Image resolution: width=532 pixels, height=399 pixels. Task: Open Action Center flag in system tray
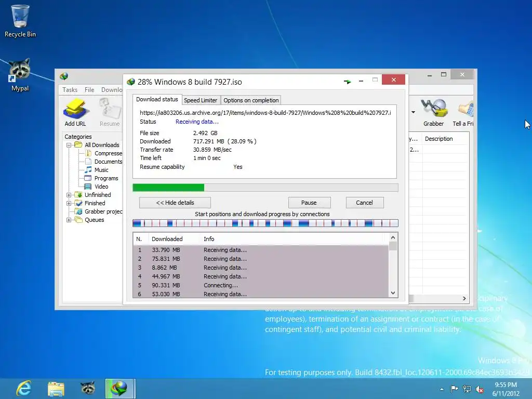click(x=454, y=389)
